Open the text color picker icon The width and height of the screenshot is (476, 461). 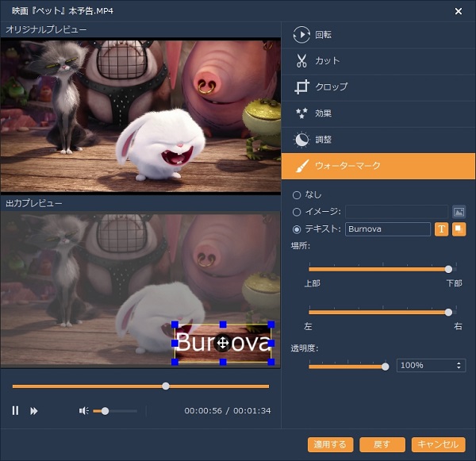[458, 229]
